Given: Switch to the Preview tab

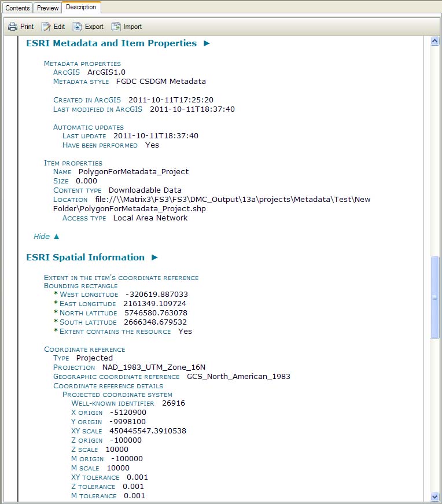Looking at the screenshot, I should coord(47,8).
